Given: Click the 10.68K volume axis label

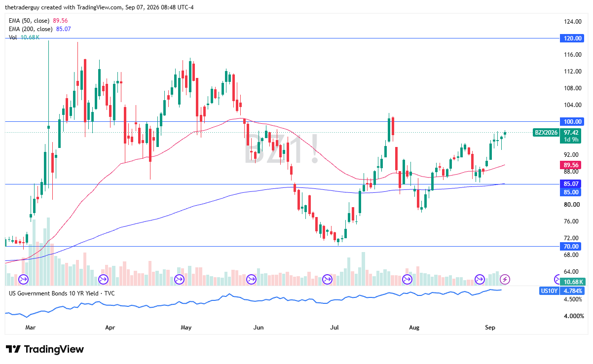Looking at the screenshot, I should [x=573, y=282].
